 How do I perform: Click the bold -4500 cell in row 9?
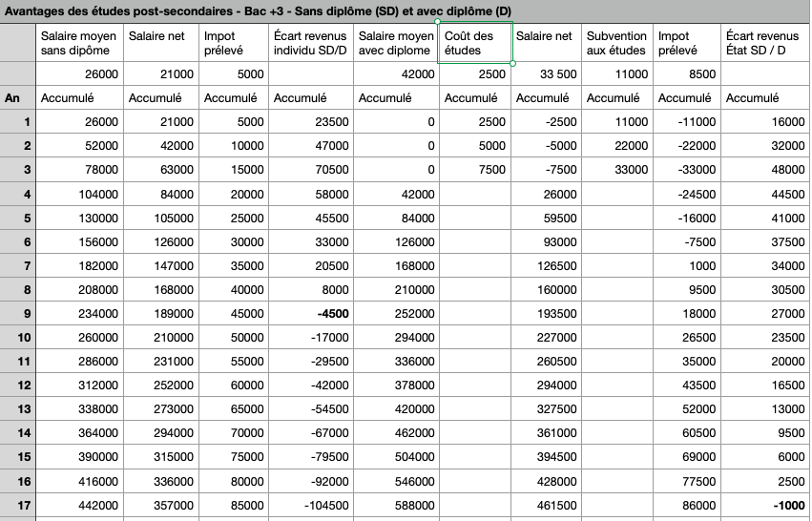coord(310,313)
